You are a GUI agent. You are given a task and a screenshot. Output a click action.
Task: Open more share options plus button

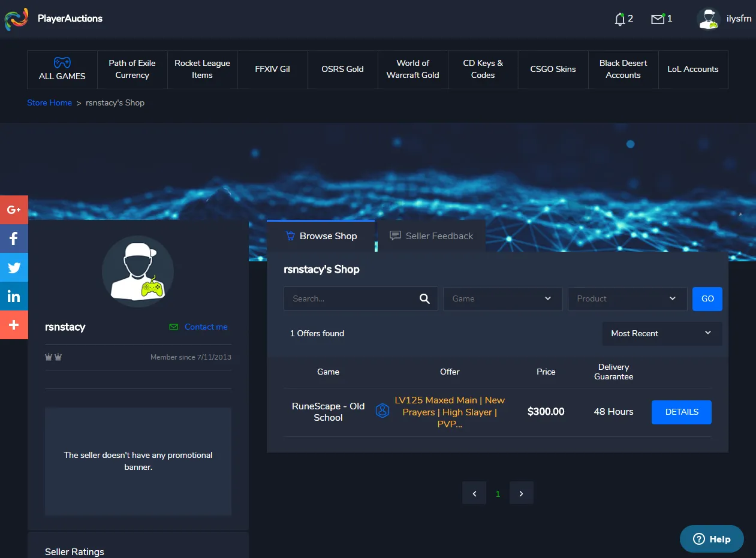click(x=14, y=325)
